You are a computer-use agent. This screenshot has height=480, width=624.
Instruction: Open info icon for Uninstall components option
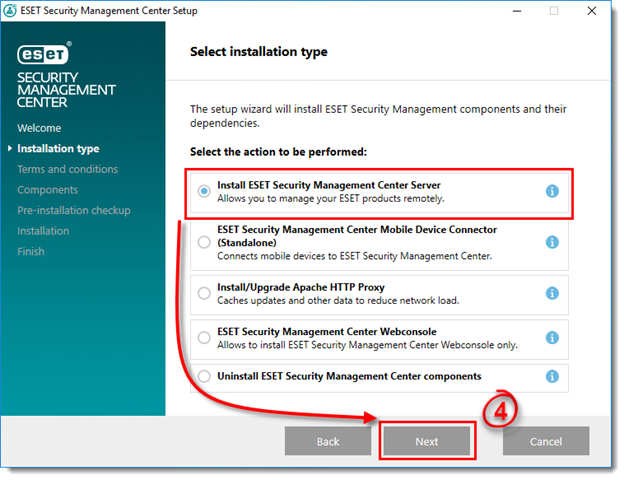pos(552,376)
